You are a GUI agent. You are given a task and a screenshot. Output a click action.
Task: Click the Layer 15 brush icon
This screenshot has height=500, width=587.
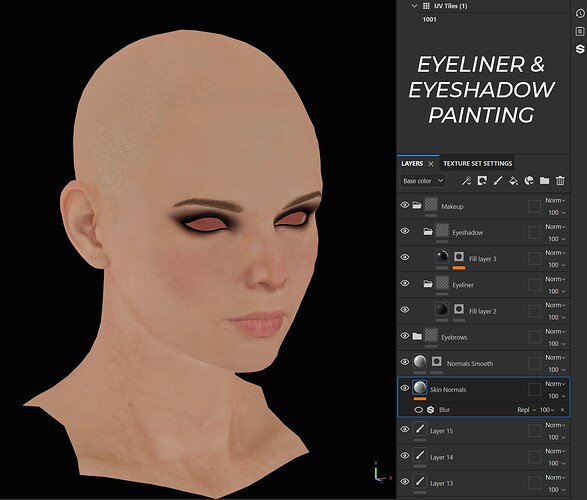pyautogui.click(x=420, y=429)
